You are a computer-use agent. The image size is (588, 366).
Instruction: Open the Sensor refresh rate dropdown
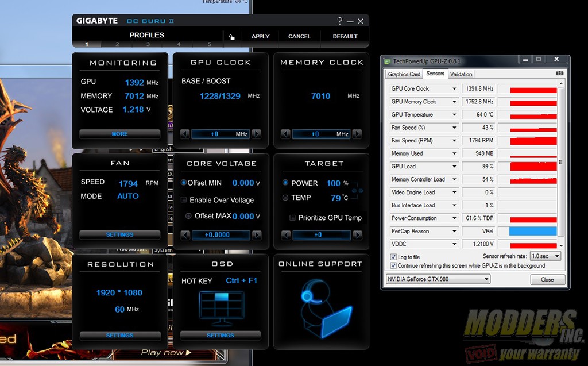[546, 256]
